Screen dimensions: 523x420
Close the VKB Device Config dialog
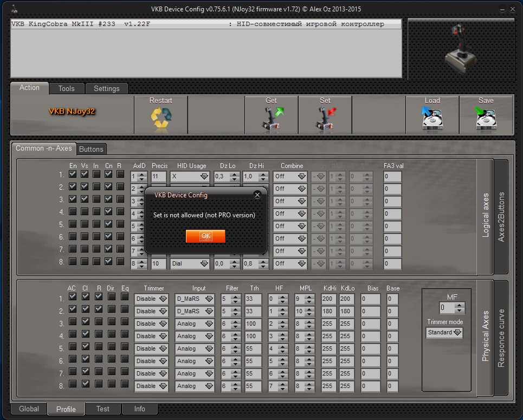pos(257,195)
